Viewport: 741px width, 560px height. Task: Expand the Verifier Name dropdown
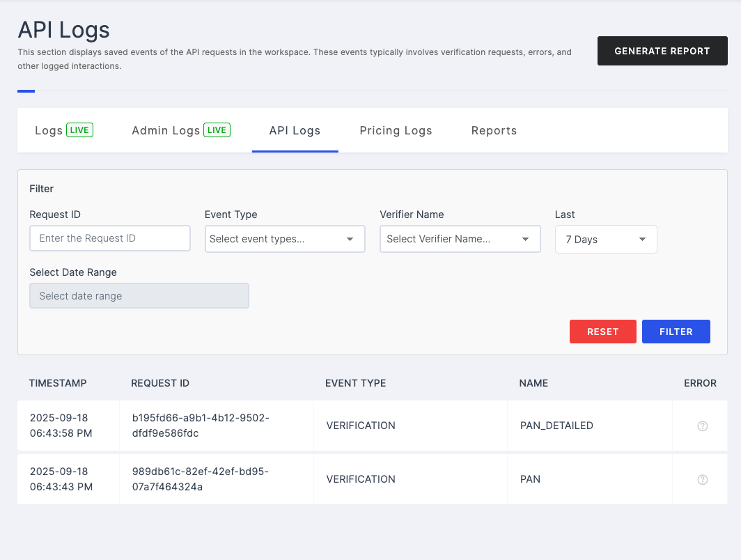pyautogui.click(x=460, y=239)
